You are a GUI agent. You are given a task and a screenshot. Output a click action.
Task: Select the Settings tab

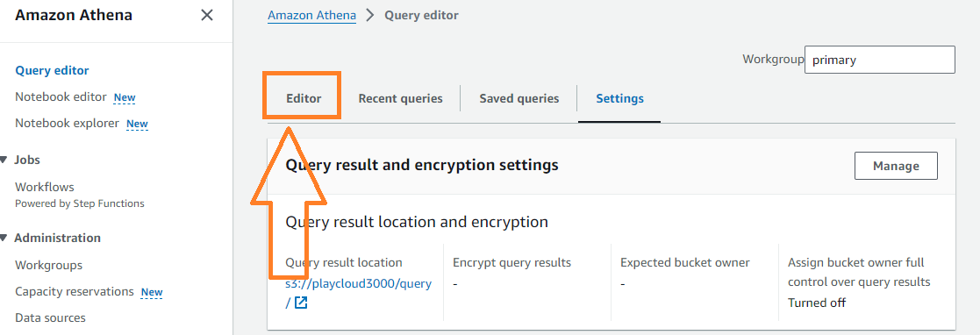click(619, 98)
